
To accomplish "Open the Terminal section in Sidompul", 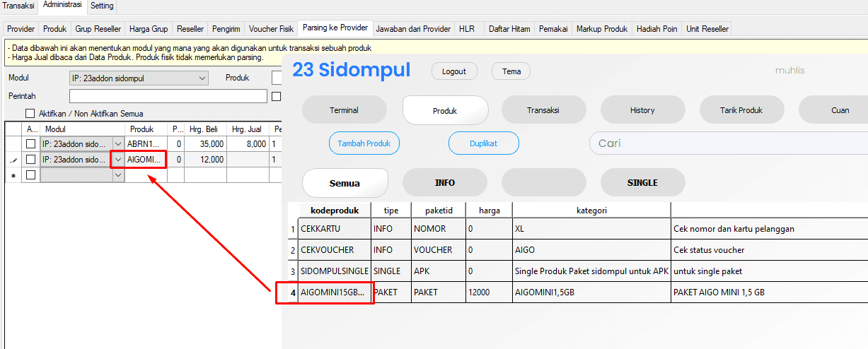I will (344, 110).
